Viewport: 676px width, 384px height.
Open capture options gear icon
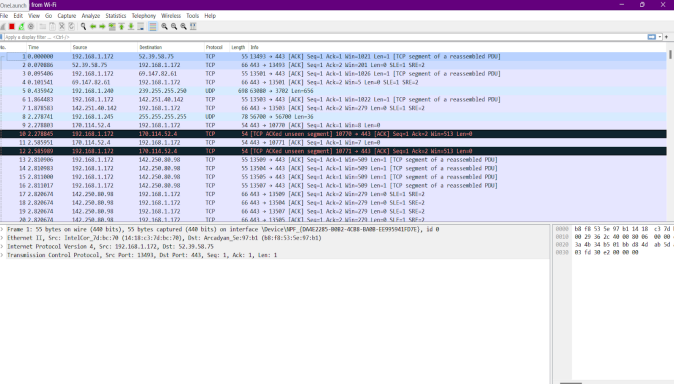tap(31, 27)
